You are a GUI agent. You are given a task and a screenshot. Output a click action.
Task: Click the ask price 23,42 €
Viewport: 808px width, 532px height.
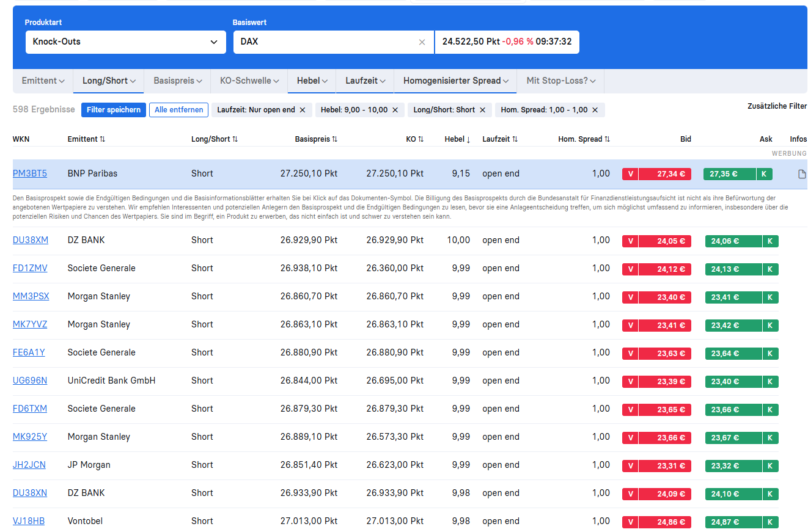(733, 325)
